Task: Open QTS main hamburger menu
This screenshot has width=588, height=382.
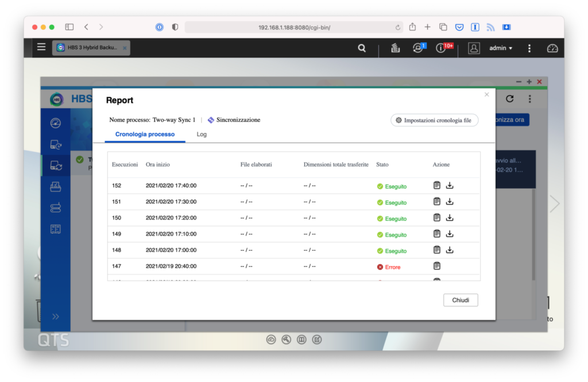Action: (x=41, y=47)
